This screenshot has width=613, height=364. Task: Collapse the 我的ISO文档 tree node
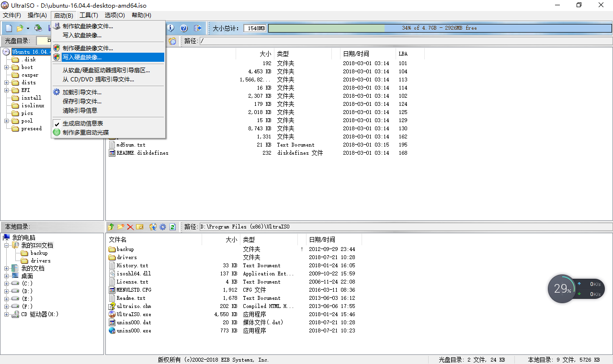click(7, 245)
